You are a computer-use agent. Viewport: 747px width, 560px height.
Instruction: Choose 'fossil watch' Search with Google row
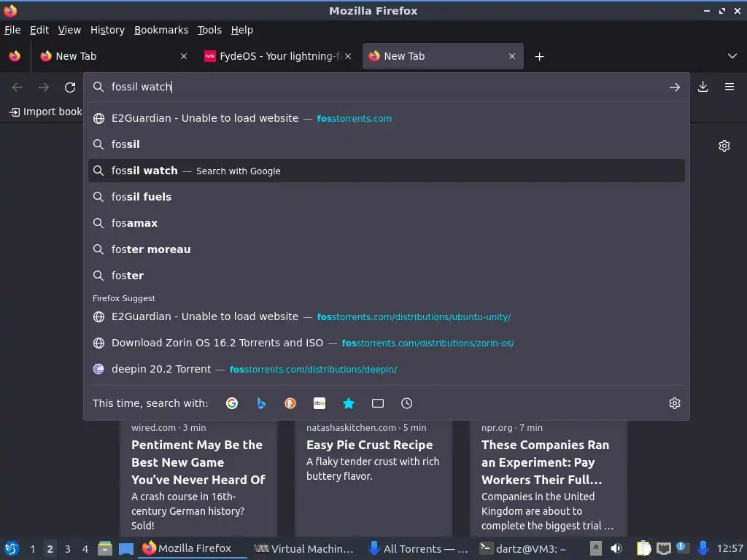pyautogui.click(x=387, y=171)
